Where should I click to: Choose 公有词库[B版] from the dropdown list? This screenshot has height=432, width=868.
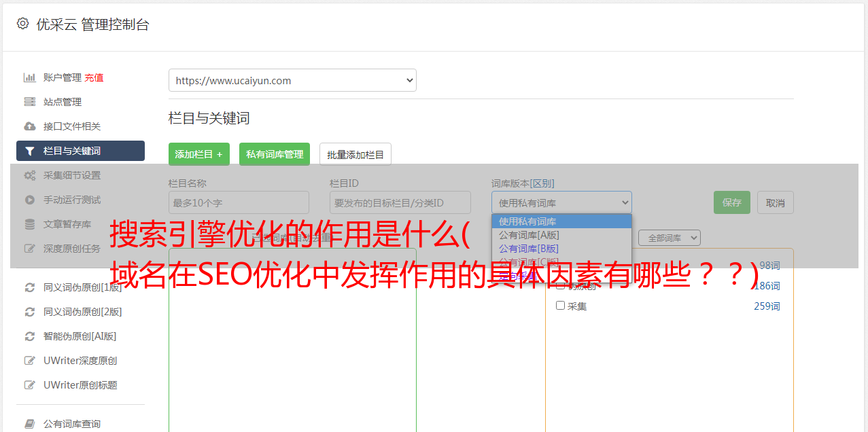coord(561,249)
